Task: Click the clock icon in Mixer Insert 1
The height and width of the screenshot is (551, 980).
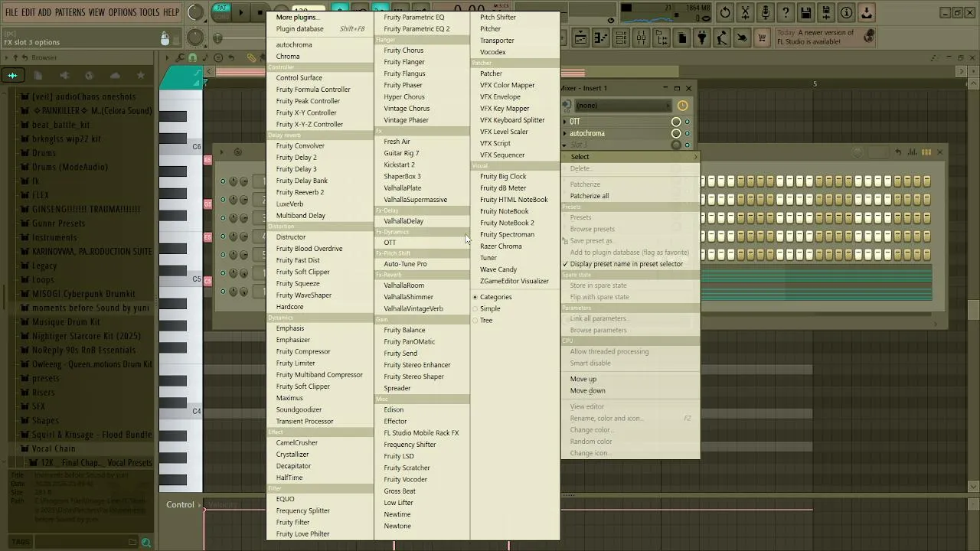Action: [682, 106]
